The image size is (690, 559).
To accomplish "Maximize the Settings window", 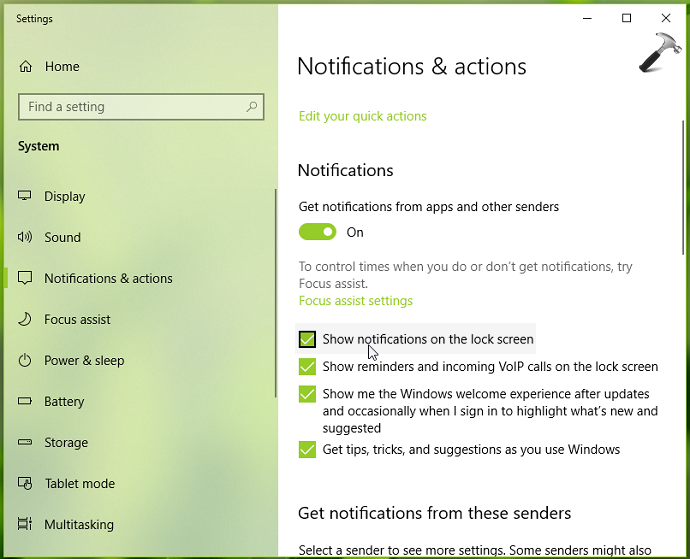I will tap(626, 18).
